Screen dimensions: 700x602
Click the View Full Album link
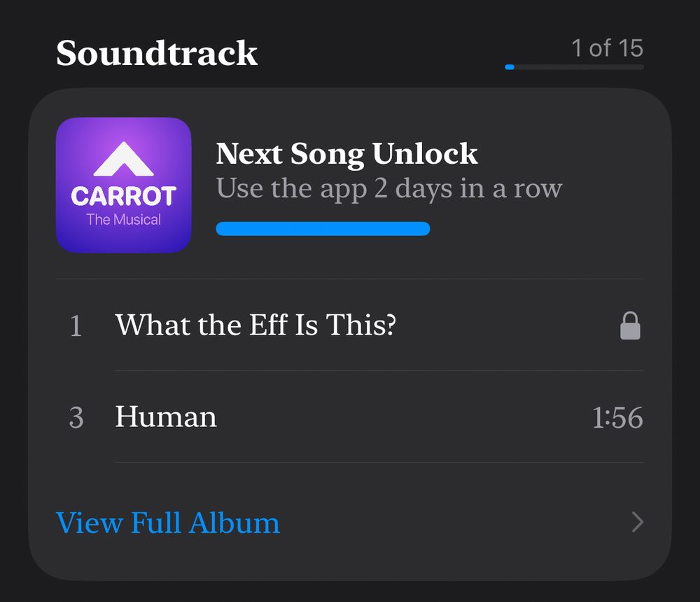168,522
